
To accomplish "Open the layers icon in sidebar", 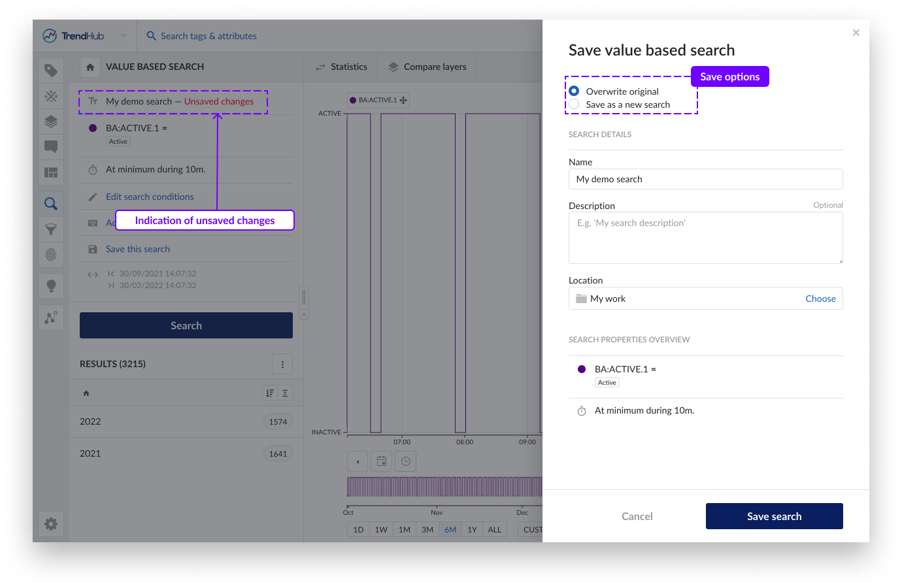I will (x=51, y=122).
